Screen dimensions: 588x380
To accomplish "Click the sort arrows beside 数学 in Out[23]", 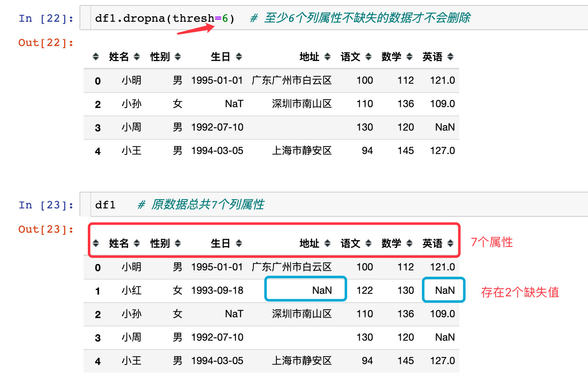I will [409, 243].
